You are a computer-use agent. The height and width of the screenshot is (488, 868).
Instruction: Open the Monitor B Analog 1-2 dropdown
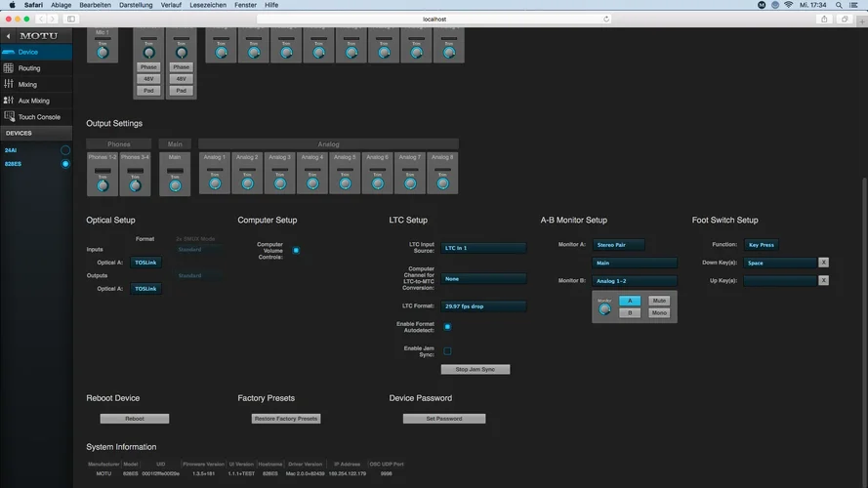point(634,281)
